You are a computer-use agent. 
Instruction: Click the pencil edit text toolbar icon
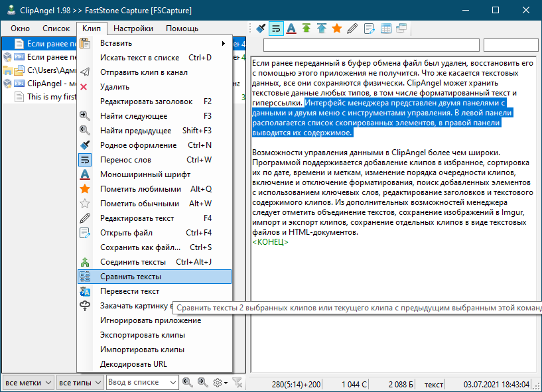(352, 29)
